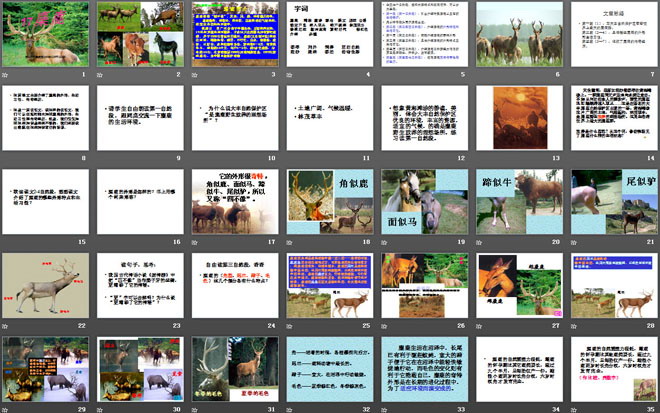The image size is (660, 413).
Task: Select slide 22 labeled deer on beige
Action: [45, 285]
